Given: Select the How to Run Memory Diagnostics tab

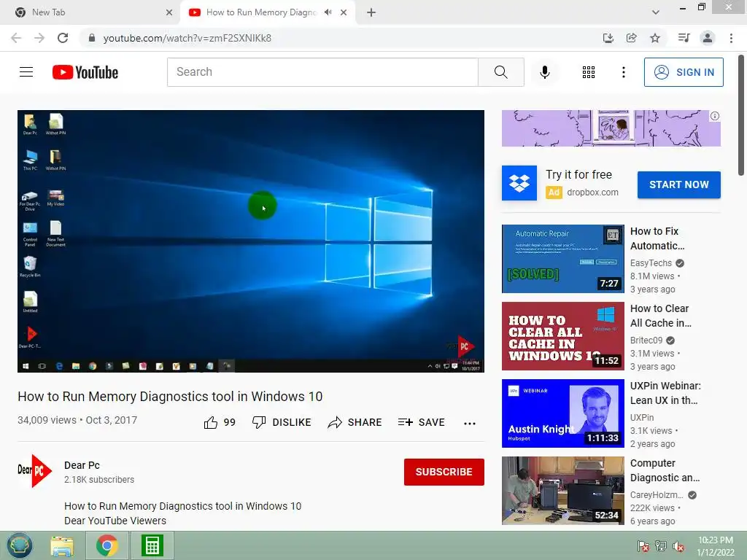Looking at the screenshot, I should coord(261,12).
